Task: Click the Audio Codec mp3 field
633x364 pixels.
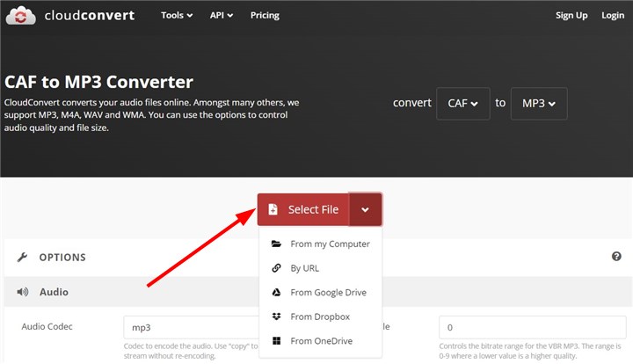Action: (192, 327)
